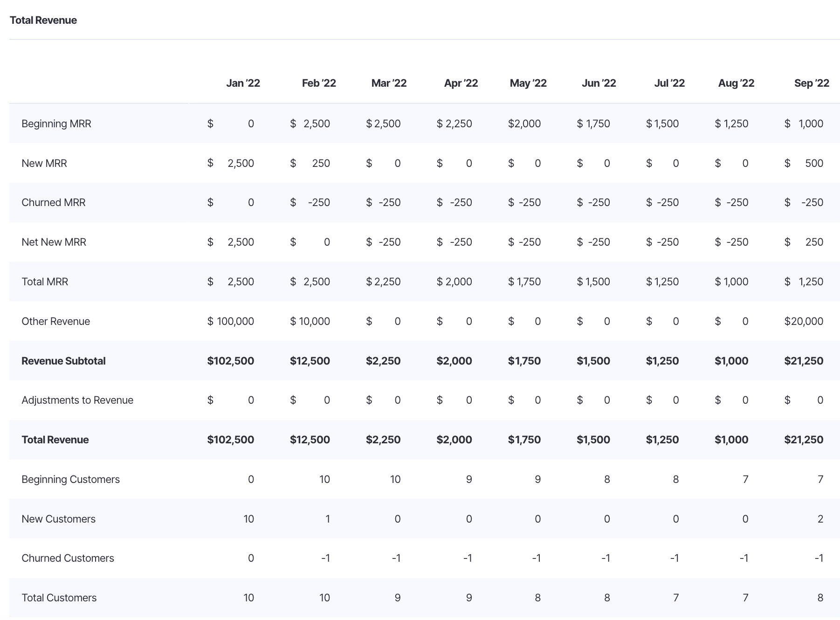Click the Revenue Subtotal row label
Image resolution: width=840 pixels, height=620 pixels.
63,361
